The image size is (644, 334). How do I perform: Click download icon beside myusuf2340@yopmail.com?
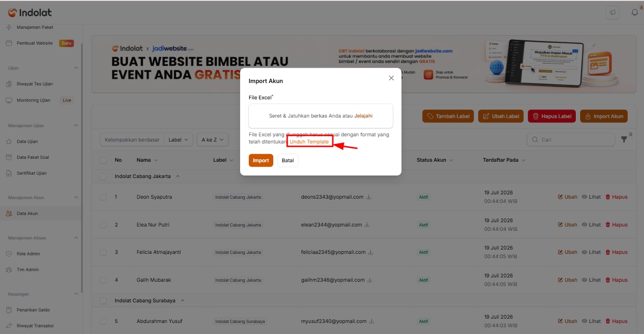(371, 321)
